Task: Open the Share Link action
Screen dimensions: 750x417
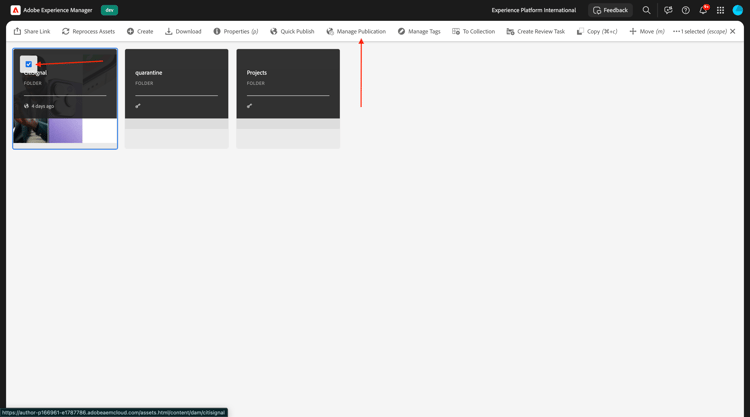Action: [x=32, y=32]
